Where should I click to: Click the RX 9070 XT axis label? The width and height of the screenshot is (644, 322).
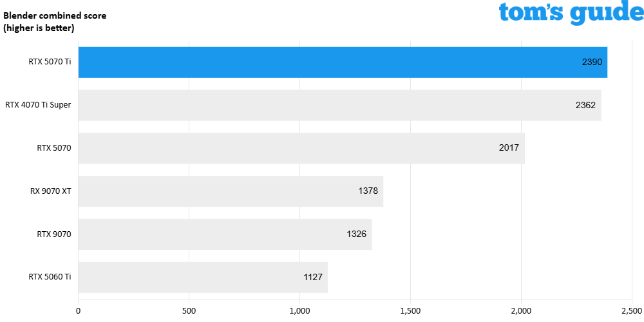pos(50,191)
